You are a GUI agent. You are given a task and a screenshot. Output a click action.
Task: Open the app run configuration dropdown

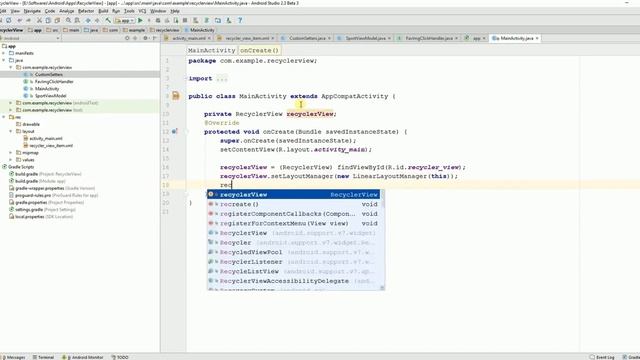[124, 20]
